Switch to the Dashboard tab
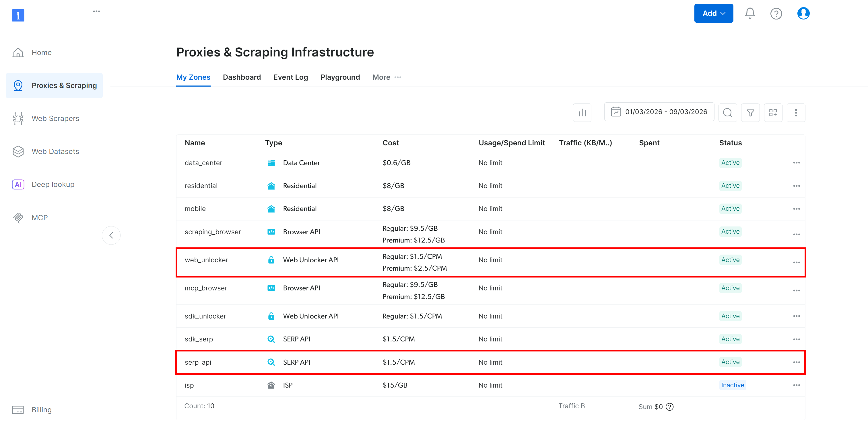Viewport: 868px width, 426px height. point(242,77)
